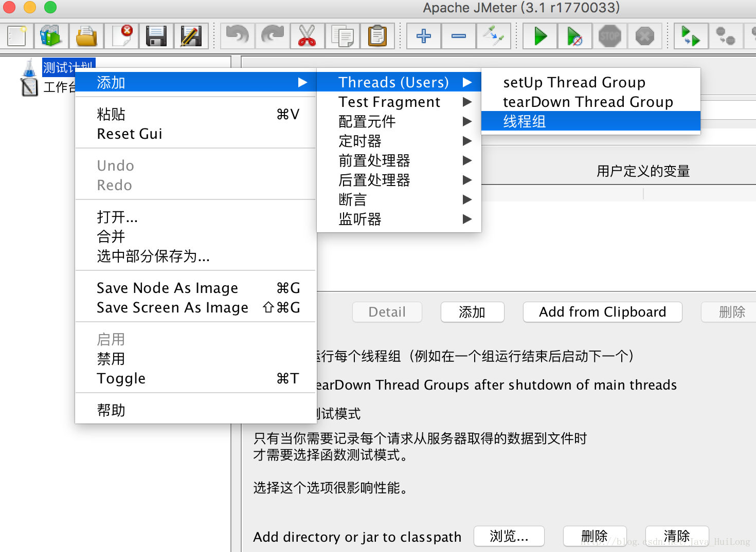Click the 浏览... browse button
The width and height of the screenshot is (756, 552).
[509, 536]
